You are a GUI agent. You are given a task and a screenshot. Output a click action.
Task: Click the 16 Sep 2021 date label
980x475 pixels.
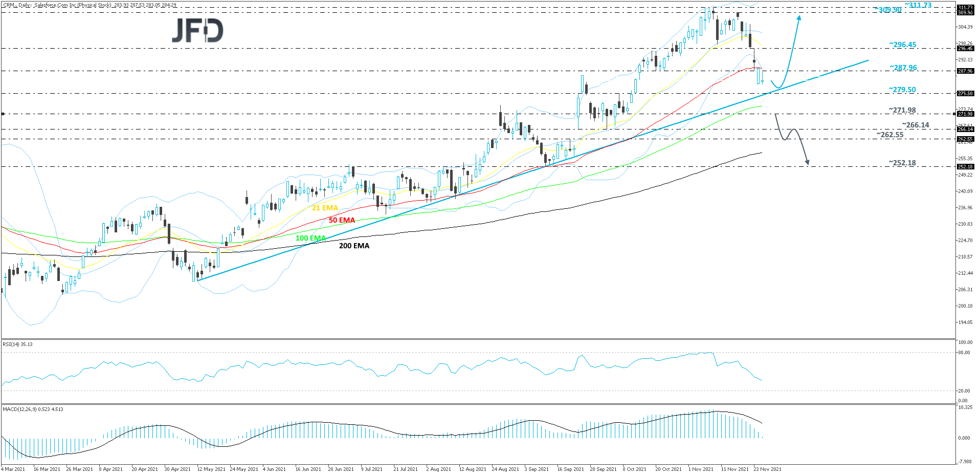click(571, 469)
